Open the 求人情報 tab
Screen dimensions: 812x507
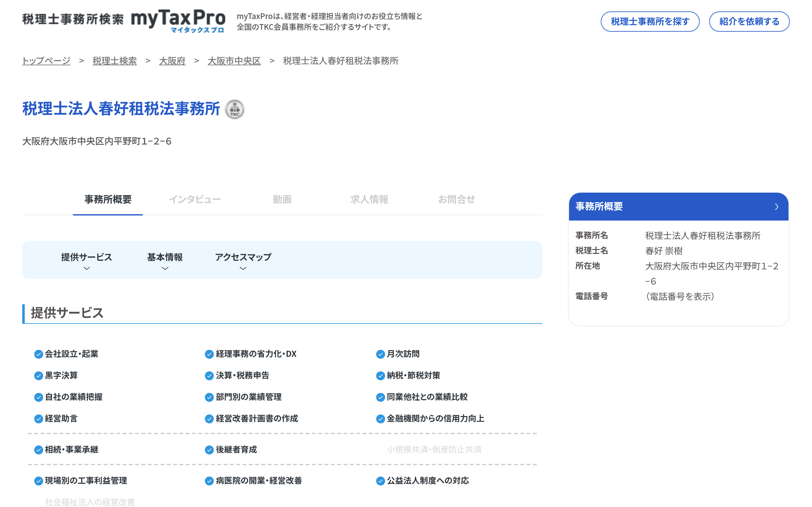[369, 199]
